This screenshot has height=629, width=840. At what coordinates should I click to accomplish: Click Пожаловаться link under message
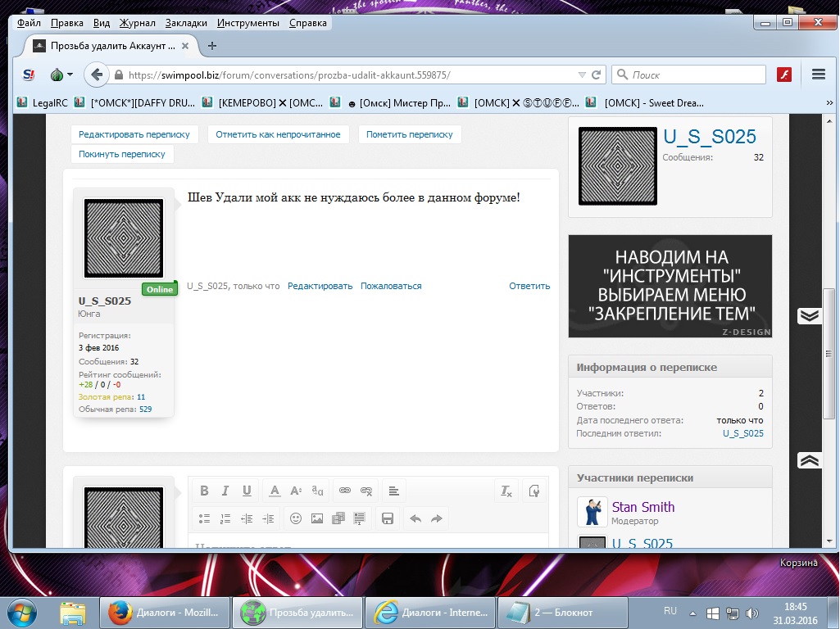(391, 286)
